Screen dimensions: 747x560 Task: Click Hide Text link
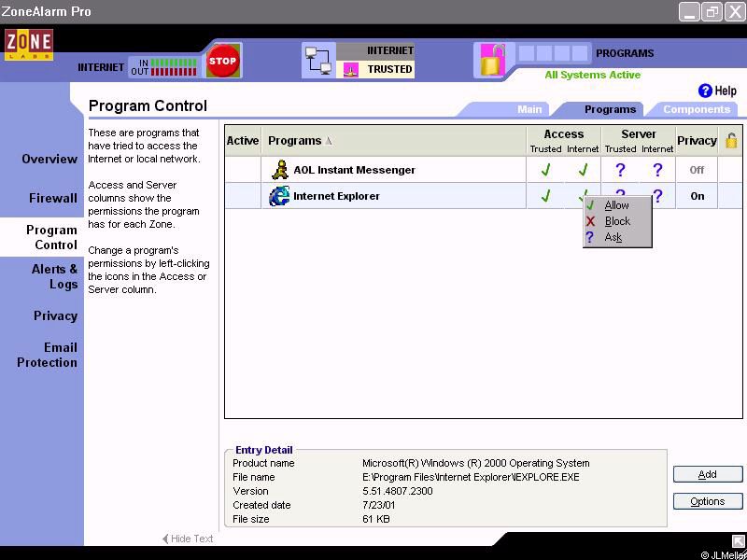point(188,539)
